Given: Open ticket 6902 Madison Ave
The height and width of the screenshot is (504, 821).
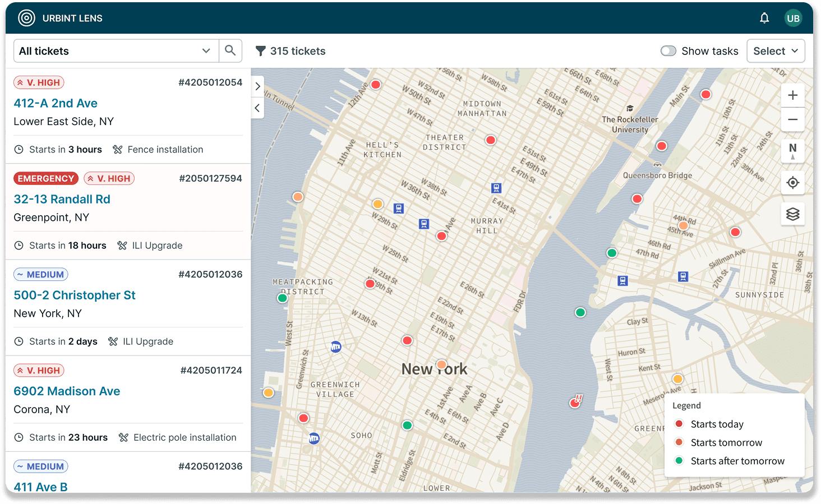Looking at the screenshot, I should tap(67, 391).
